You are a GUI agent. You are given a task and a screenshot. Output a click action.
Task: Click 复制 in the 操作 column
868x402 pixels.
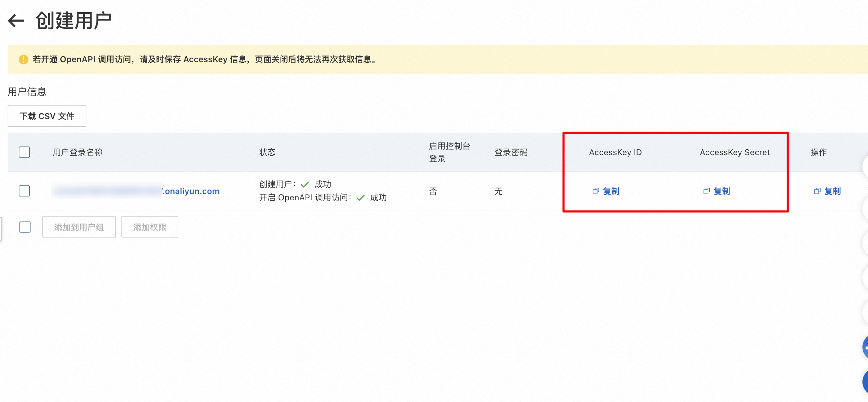[832, 191]
